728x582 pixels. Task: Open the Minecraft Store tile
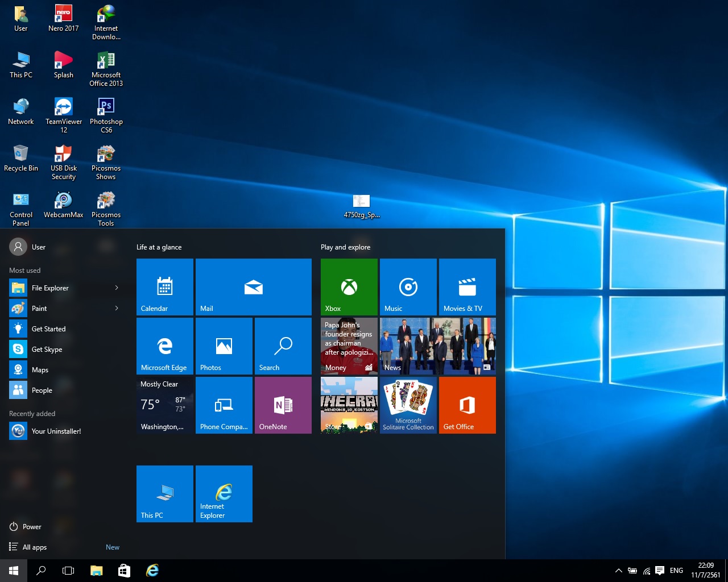click(349, 405)
